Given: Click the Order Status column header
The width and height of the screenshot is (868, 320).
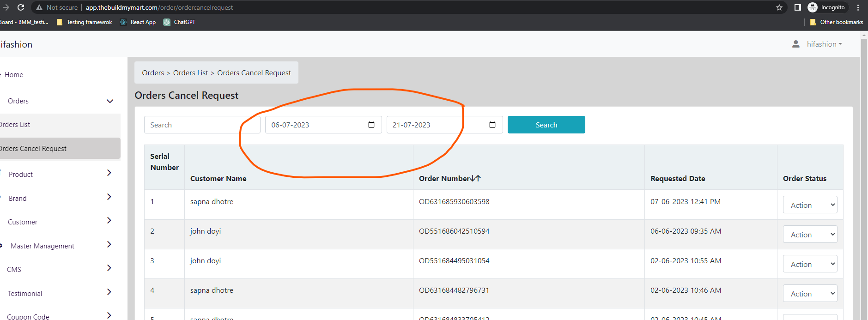Looking at the screenshot, I should pyautogui.click(x=805, y=179).
